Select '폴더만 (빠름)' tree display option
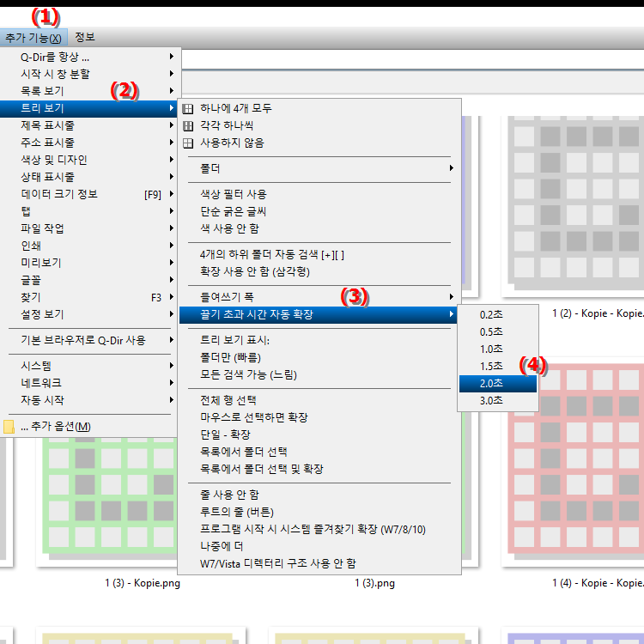The width and height of the screenshot is (644, 644). coord(319,358)
